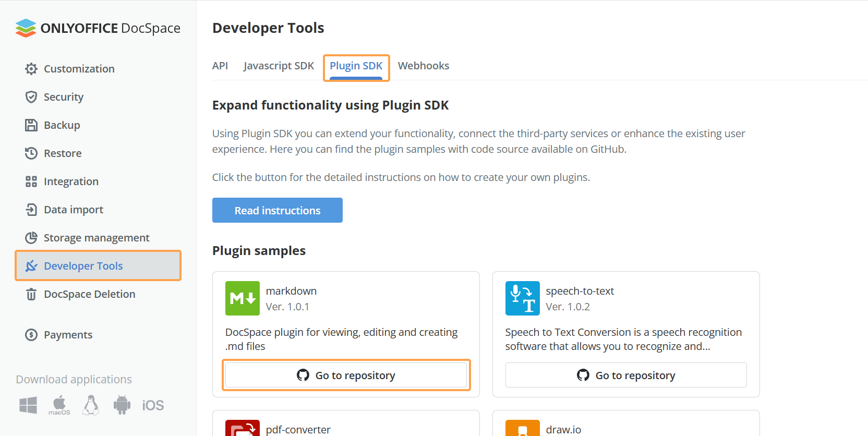The width and height of the screenshot is (868, 436).
Task: Click the Speech to Text Conversion description
Action: pos(623,339)
